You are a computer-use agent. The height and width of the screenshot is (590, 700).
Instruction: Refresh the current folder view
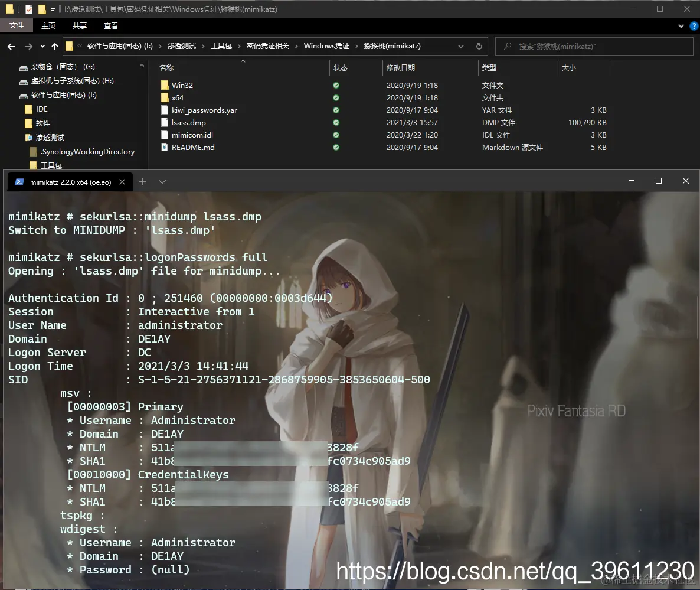[x=479, y=47]
